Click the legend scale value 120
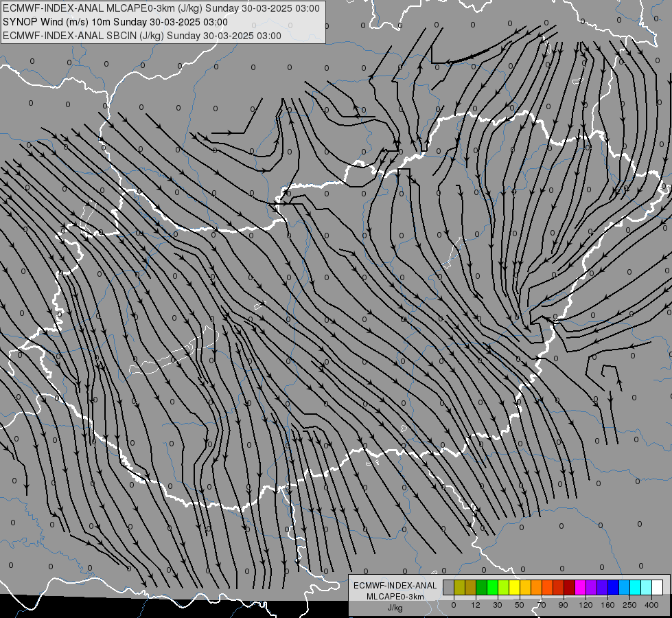 (x=586, y=605)
